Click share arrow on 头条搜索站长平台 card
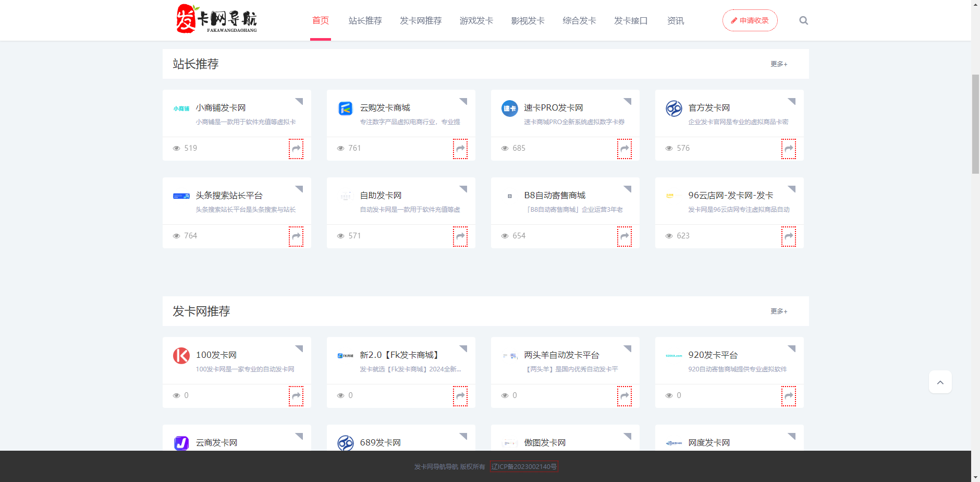 point(296,236)
